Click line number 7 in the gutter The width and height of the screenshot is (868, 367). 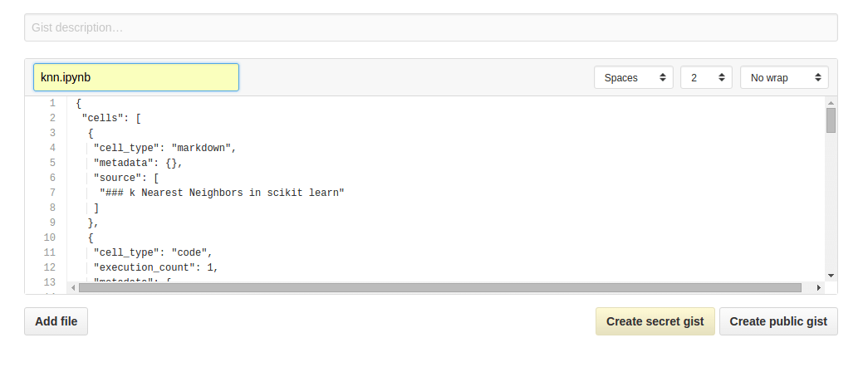(x=52, y=193)
